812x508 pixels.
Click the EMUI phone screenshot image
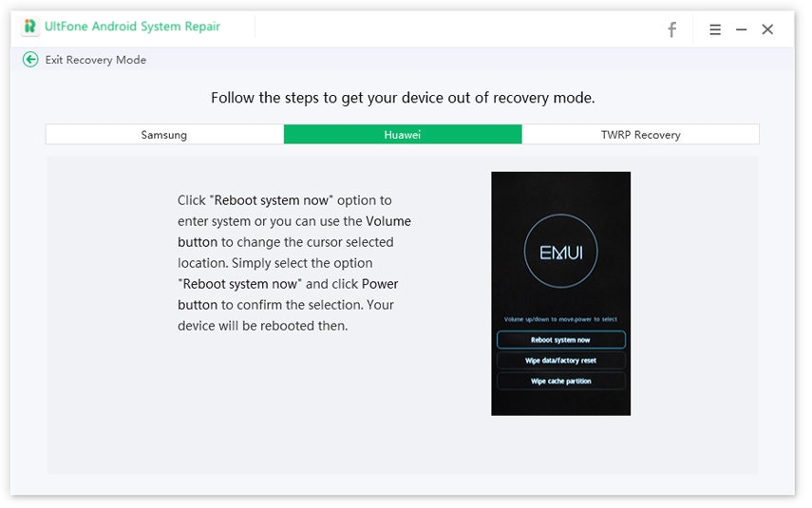561,293
